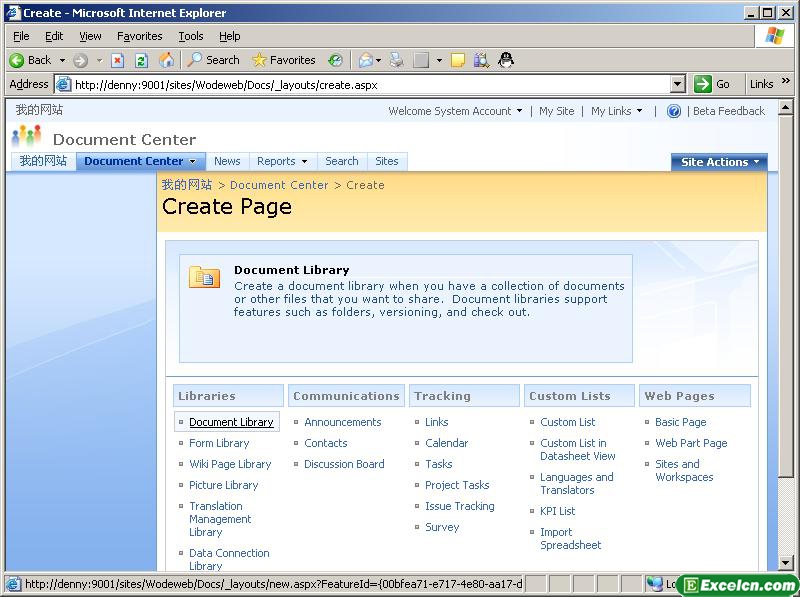Click the Document Center people logo

click(x=26, y=136)
